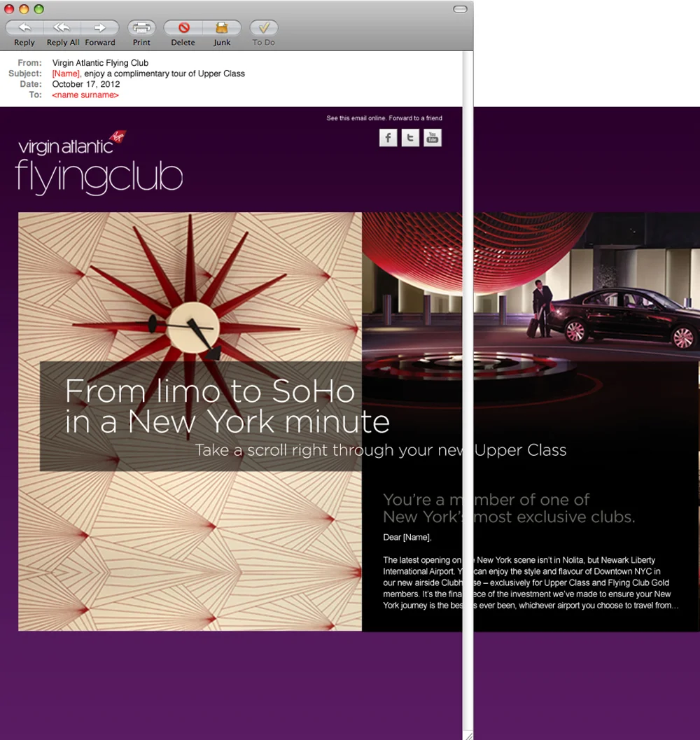Open the YouTube social icon

[x=433, y=138]
